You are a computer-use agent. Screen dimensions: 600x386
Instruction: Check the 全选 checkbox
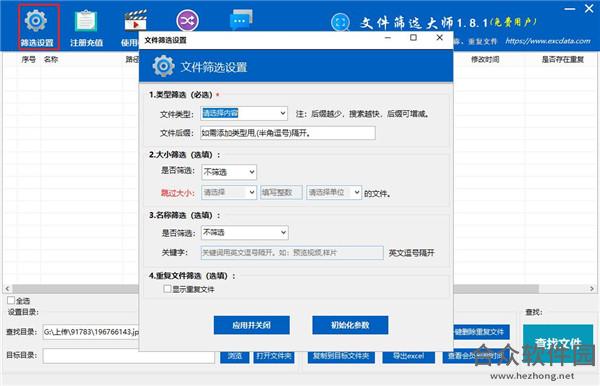tap(11, 300)
